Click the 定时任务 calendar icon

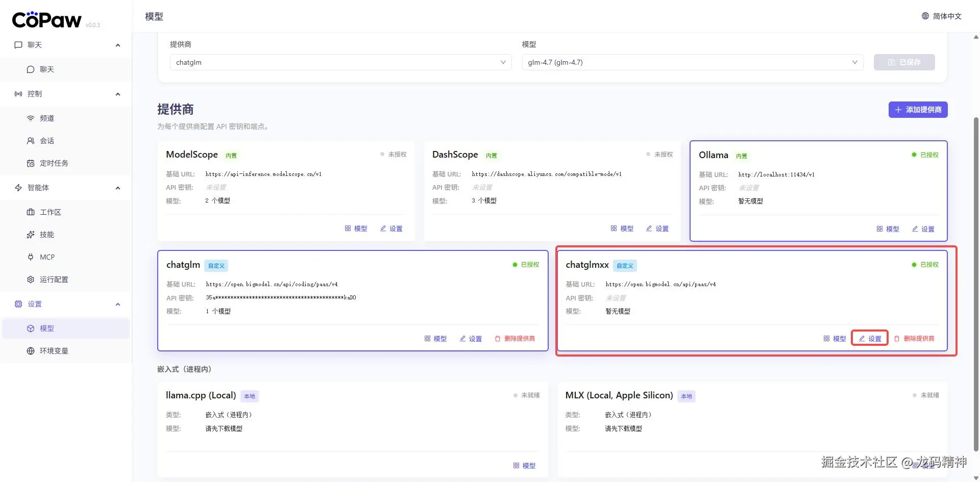31,163
